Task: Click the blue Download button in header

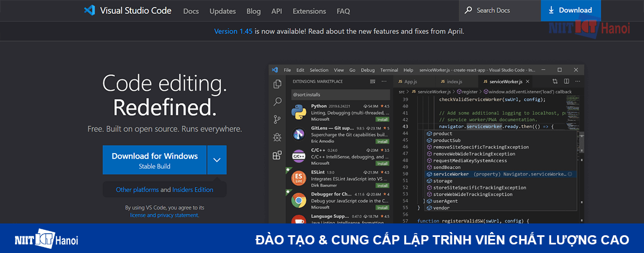Action: [570, 10]
